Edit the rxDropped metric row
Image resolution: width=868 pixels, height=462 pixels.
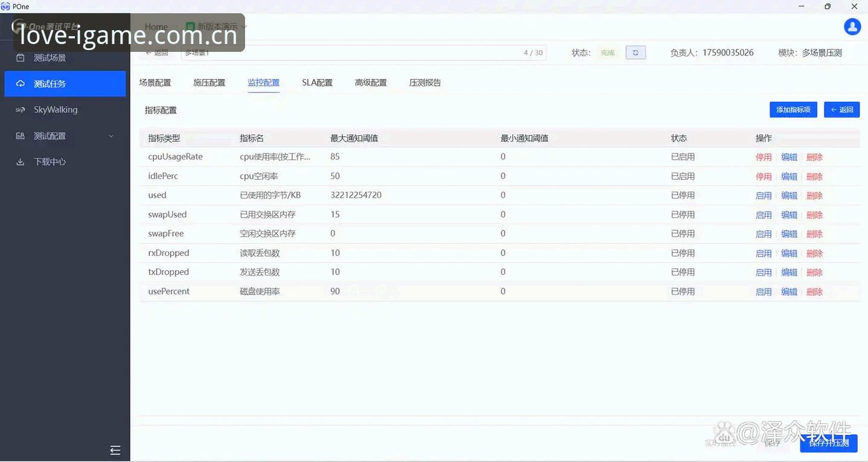tap(789, 253)
